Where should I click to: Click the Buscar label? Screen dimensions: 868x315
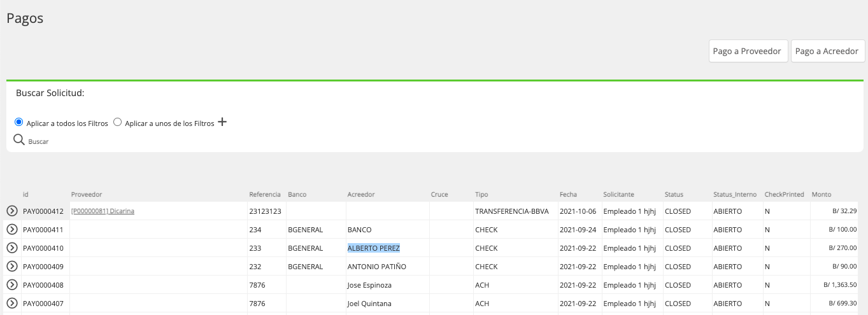coord(38,141)
